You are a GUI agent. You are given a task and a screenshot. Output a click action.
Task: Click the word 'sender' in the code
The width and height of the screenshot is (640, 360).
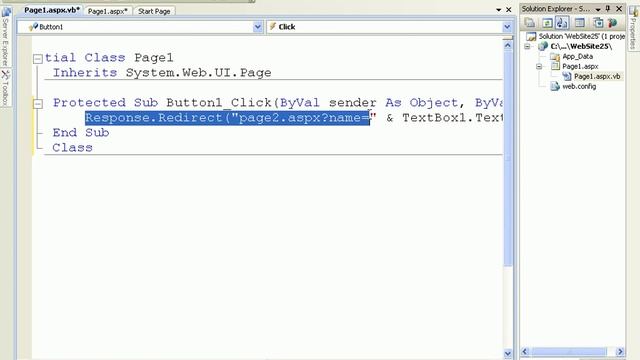pyautogui.click(x=353, y=103)
